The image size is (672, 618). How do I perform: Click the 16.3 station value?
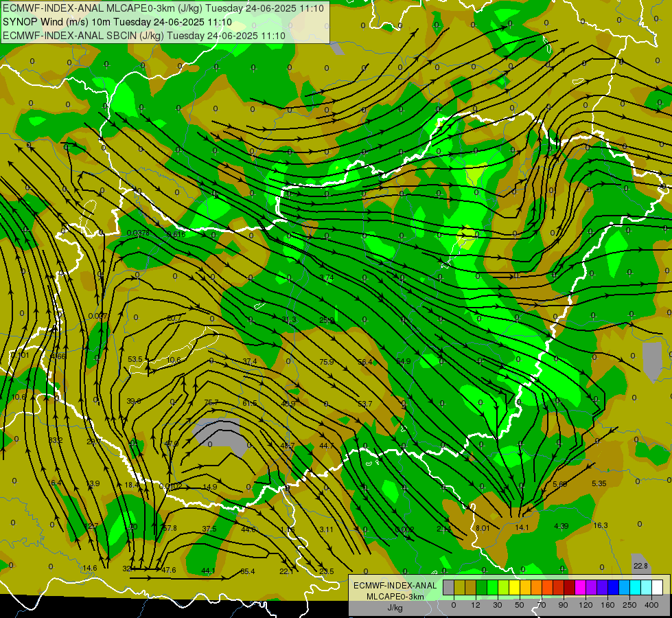click(x=601, y=525)
